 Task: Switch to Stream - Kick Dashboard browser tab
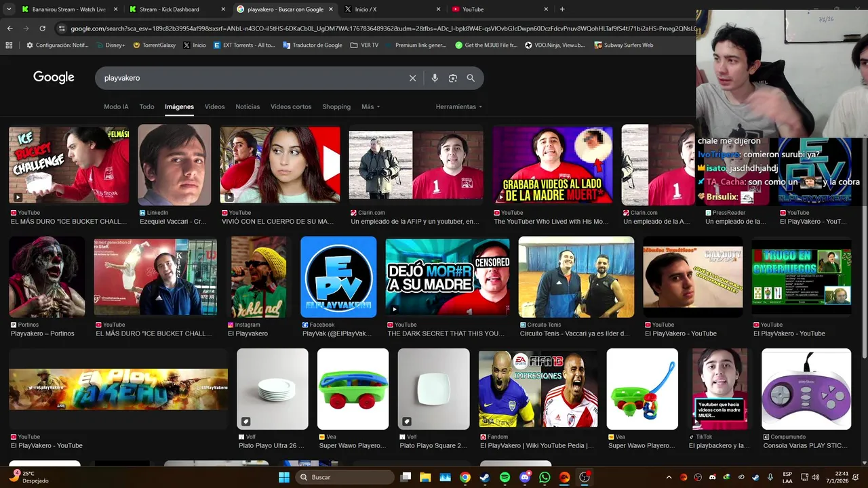[x=177, y=9]
